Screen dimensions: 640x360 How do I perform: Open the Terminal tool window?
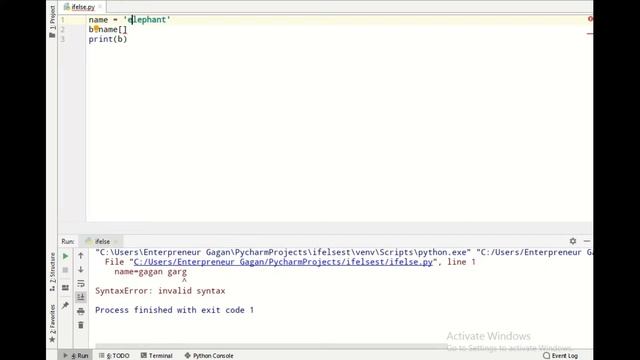tap(157, 356)
